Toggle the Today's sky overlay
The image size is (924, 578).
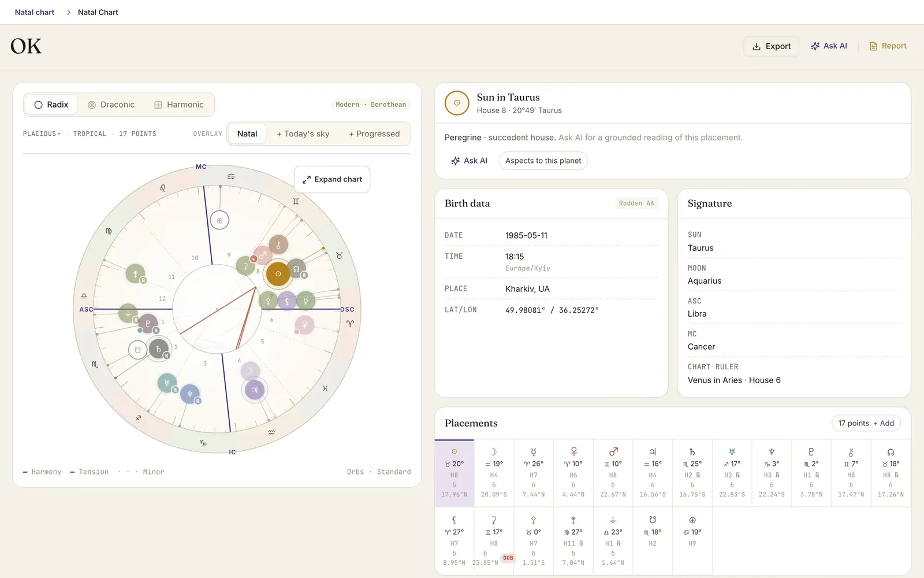(x=303, y=134)
